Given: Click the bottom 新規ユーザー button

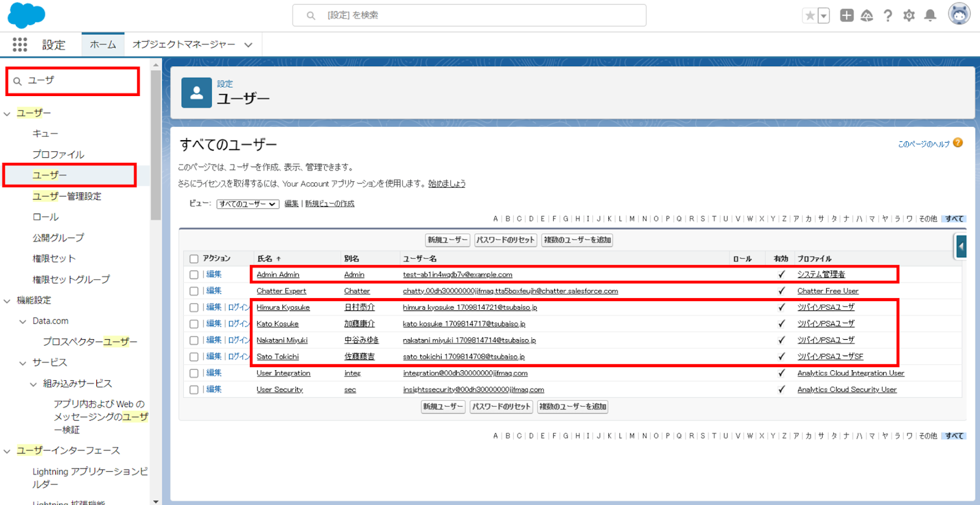Looking at the screenshot, I should (443, 406).
